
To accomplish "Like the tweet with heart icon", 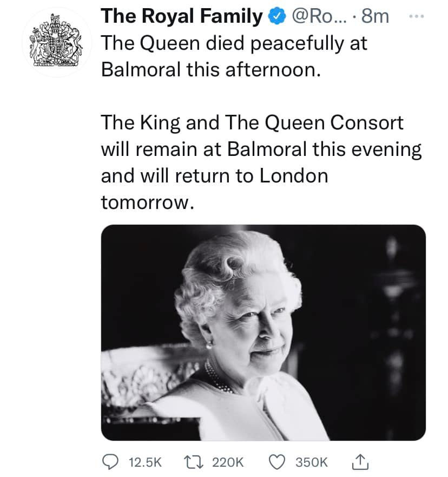I will point(278,461).
